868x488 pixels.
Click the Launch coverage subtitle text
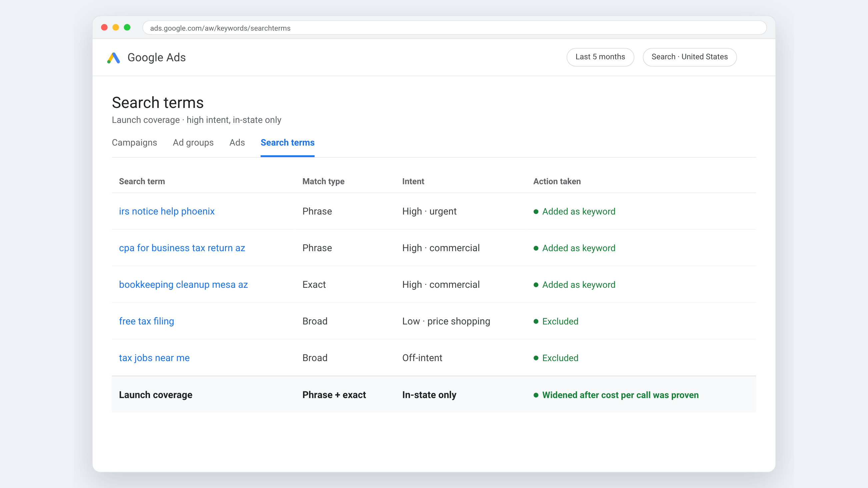tap(196, 120)
